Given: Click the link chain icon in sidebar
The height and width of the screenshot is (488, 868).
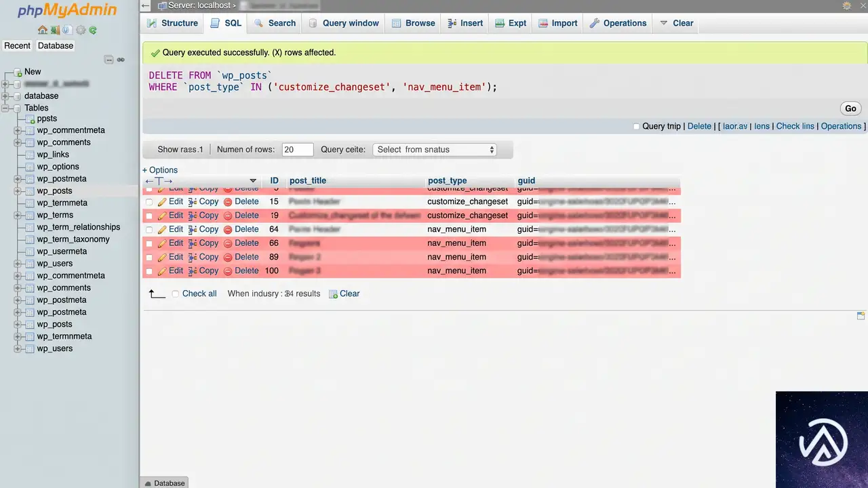Looking at the screenshot, I should (x=121, y=60).
